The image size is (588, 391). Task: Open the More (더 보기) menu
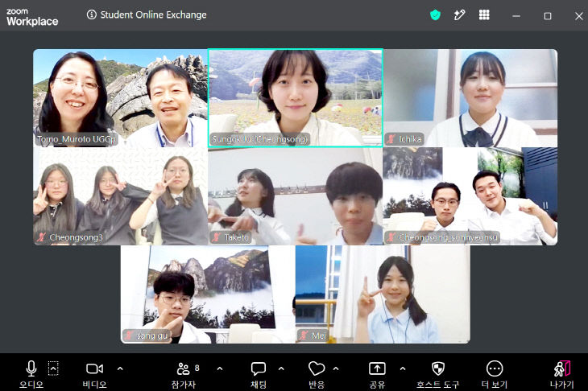pos(495,374)
